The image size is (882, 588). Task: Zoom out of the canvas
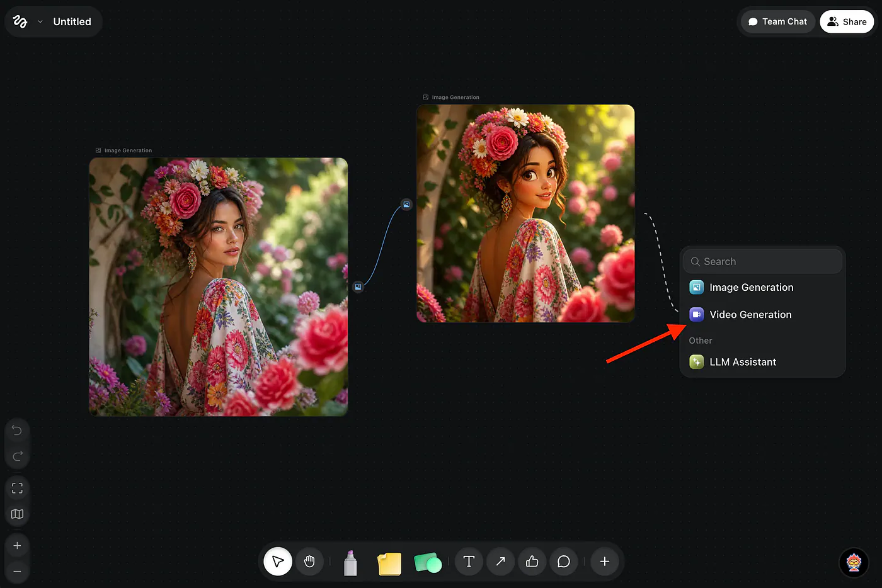[17, 572]
